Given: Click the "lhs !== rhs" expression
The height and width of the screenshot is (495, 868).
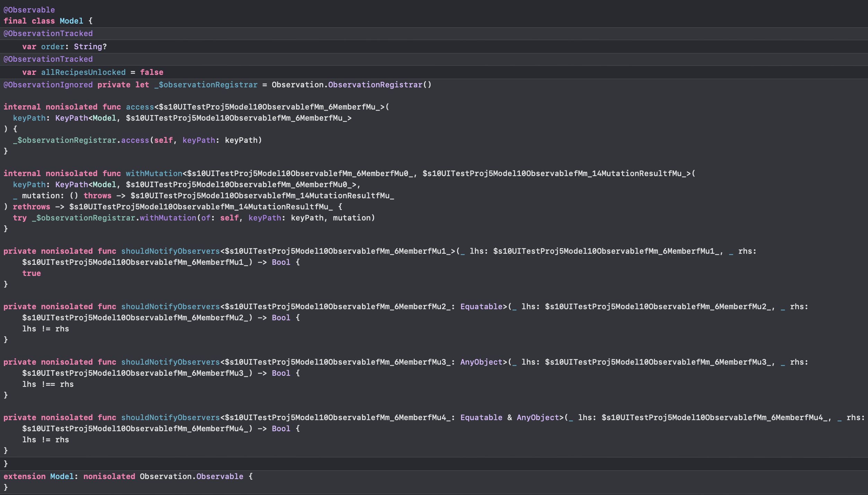Looking at the screenshot, I should click(48, 384).
